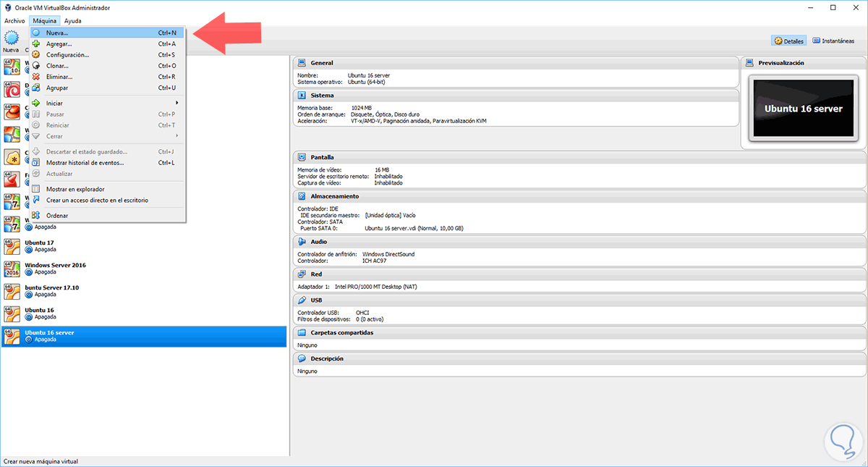Viewport: 868px width, 467px height.
Task: Open the Archivo menu
Action: click(x=14, y=21)
